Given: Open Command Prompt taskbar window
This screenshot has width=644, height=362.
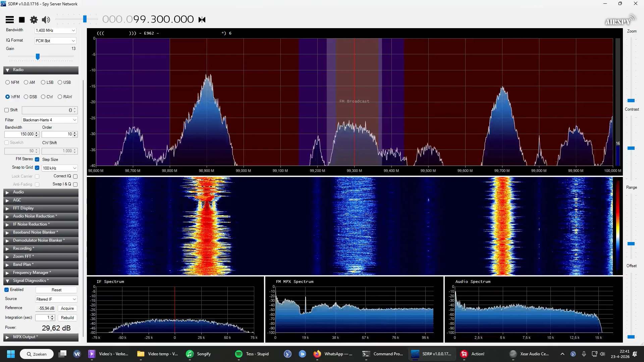Looking at the screenshot, I should coord(382,354).
